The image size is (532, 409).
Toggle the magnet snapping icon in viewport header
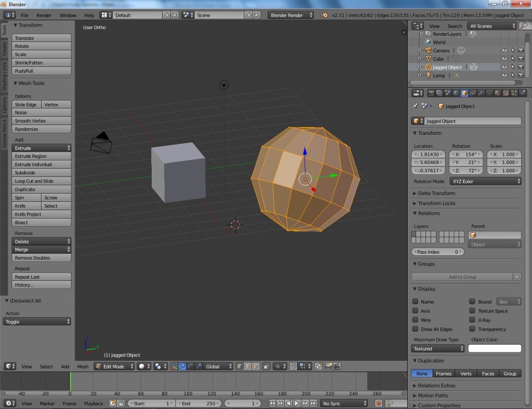point(293,366)
